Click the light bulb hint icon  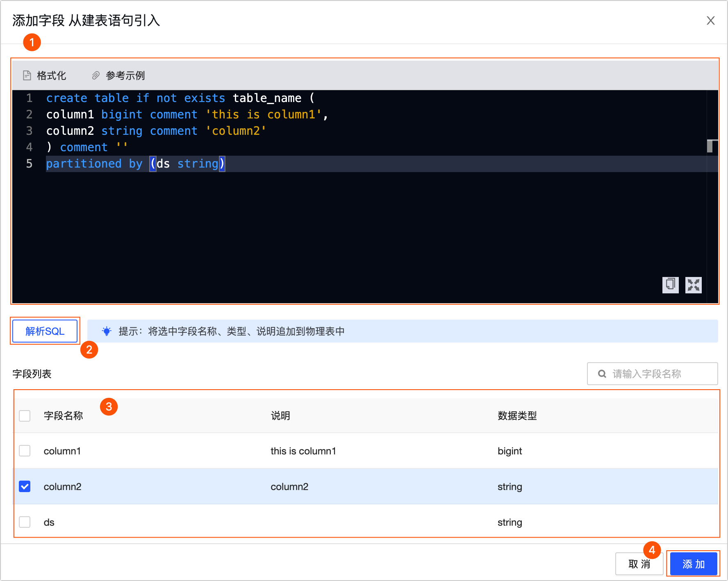pyautogui.click(x=107, y=331)
